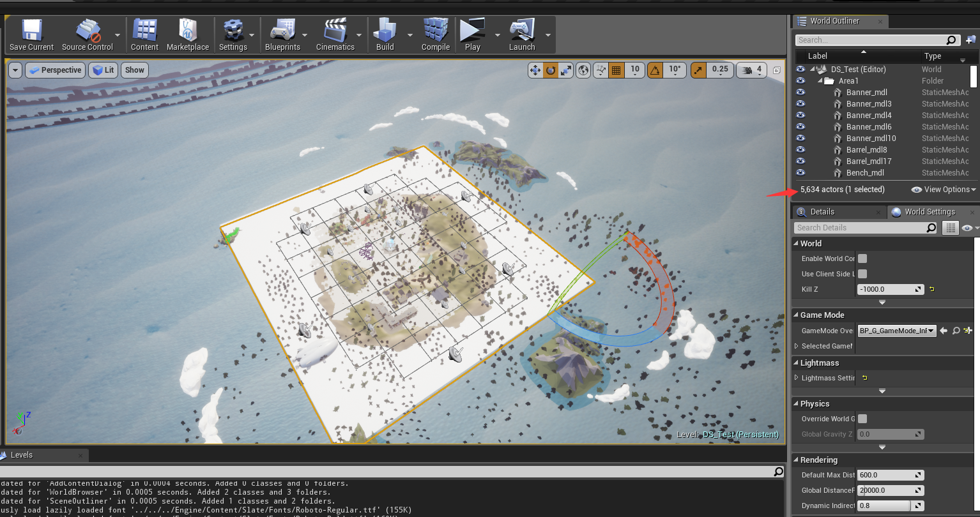Open the property matrix grid icon
Viewport: 980px width, 517px height.
(x=951, y=228)
